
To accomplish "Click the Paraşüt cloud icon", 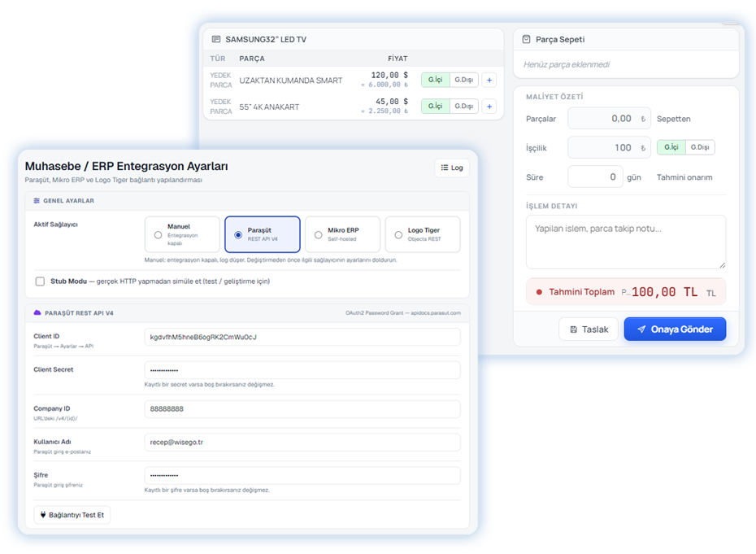I will click(37, 312).
